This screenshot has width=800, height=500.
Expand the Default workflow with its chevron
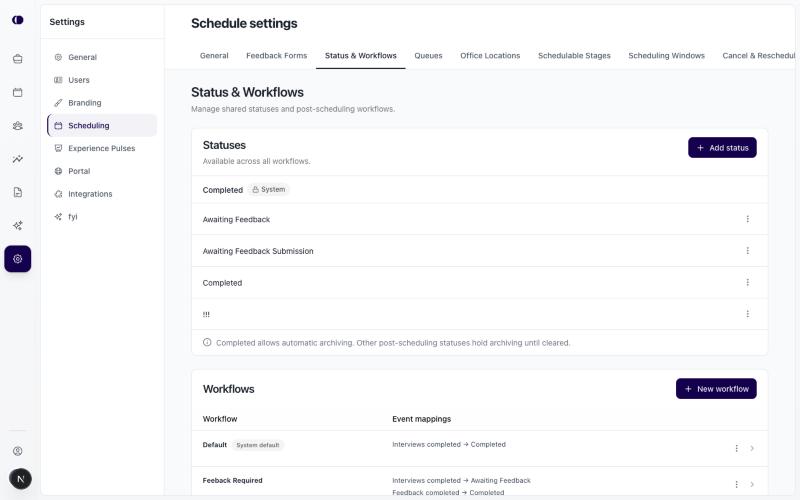pos(752,448)
